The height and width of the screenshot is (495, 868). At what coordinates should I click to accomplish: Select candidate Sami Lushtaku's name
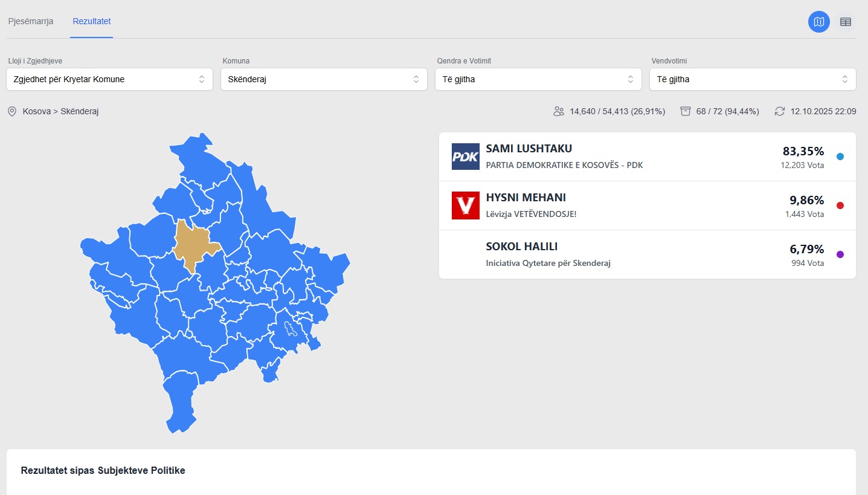(529, 149)
